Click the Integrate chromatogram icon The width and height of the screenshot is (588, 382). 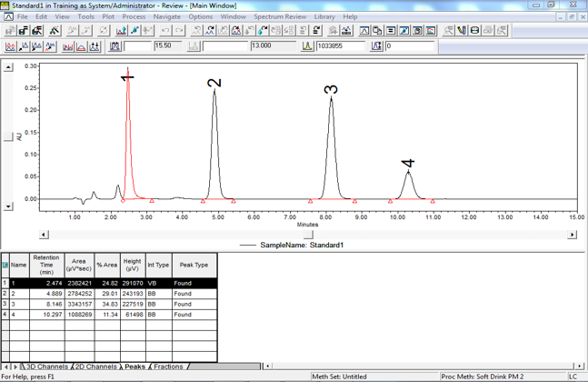pyautogui.click(x=122, y=30)
